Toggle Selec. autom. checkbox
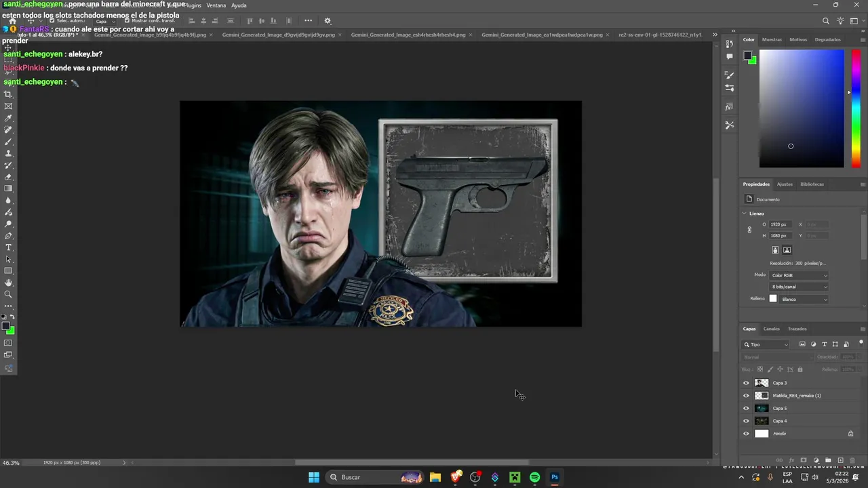Screen dimensions: 868x488 click(x=52, y=21)
